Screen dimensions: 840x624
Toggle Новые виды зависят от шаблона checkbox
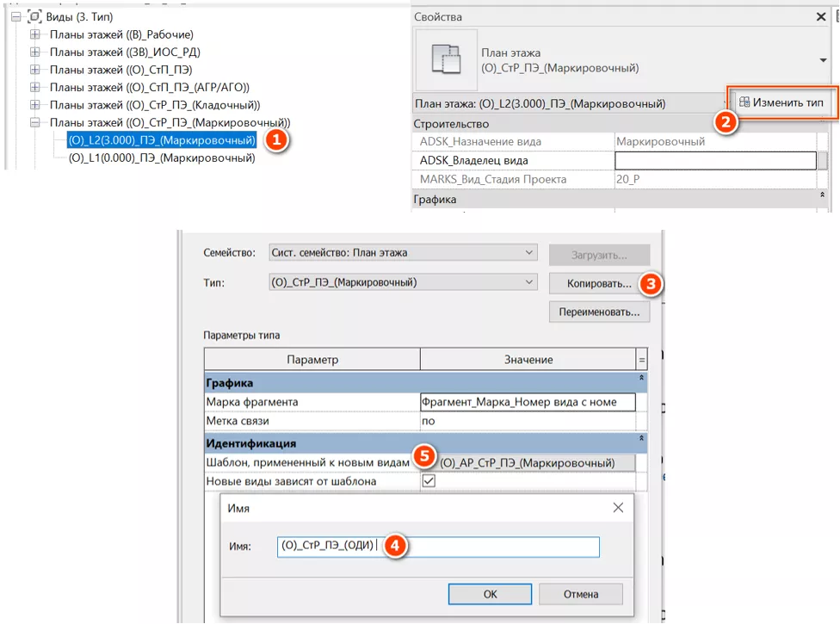pos(429,481)
